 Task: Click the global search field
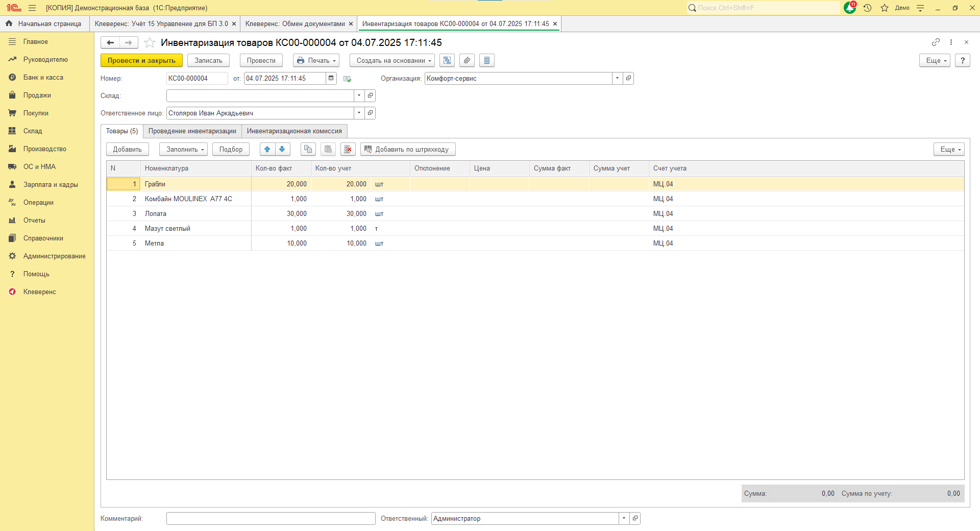point(763,8)
